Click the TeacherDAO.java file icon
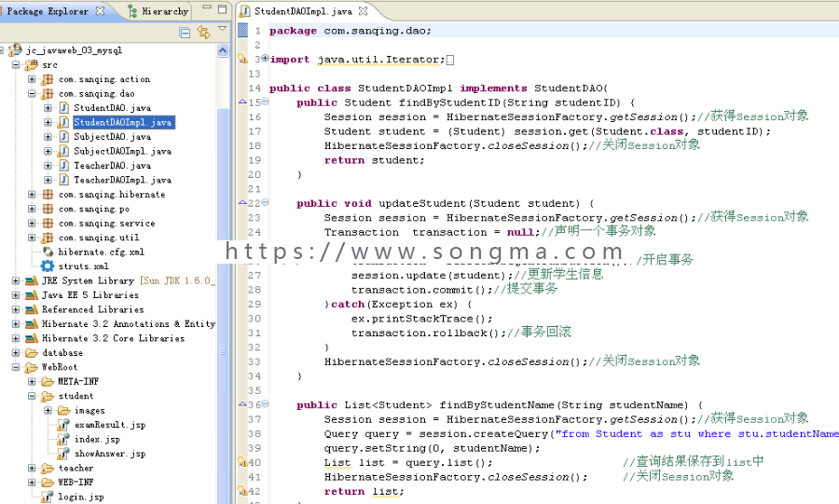The width and height of the screenshot is (839, 504). 63,166
